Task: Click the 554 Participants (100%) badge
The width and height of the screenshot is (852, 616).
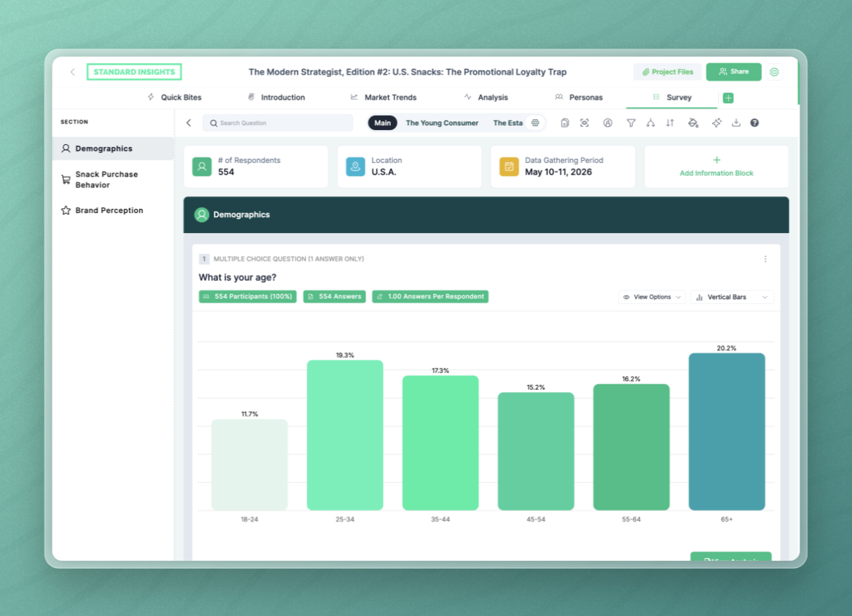Action: 247,297
